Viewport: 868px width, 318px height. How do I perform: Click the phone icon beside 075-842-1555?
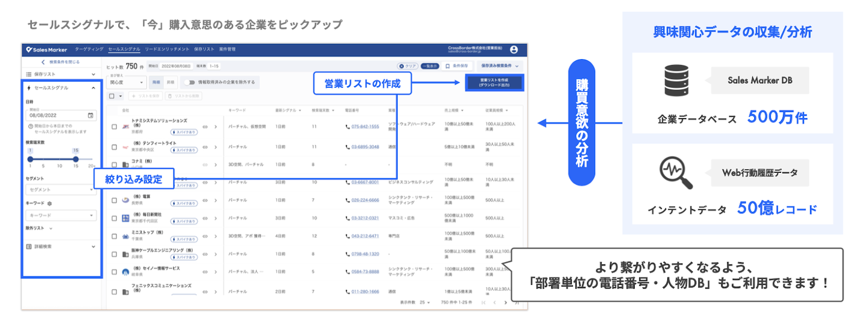[x=348, y=126]
